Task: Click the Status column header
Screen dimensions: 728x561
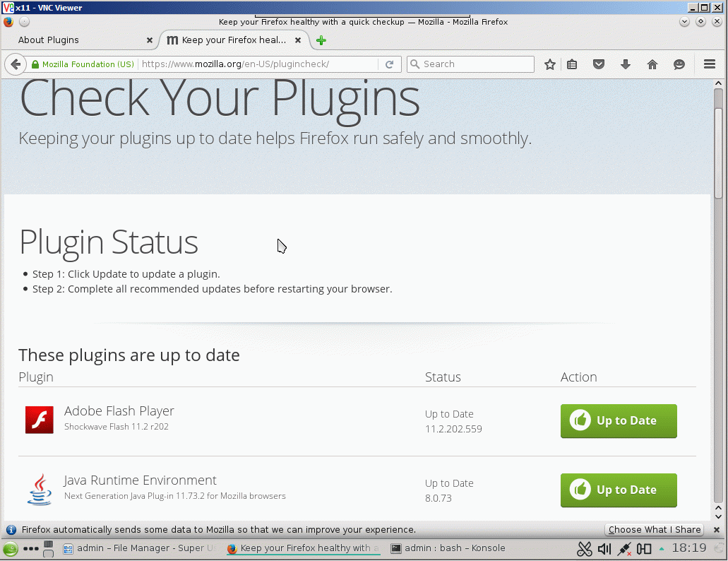Action: point(443,377)
